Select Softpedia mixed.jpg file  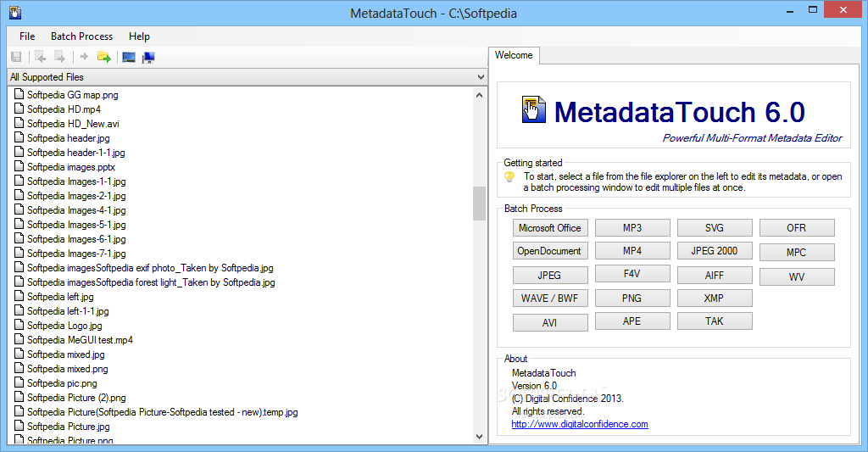(66, 354)
